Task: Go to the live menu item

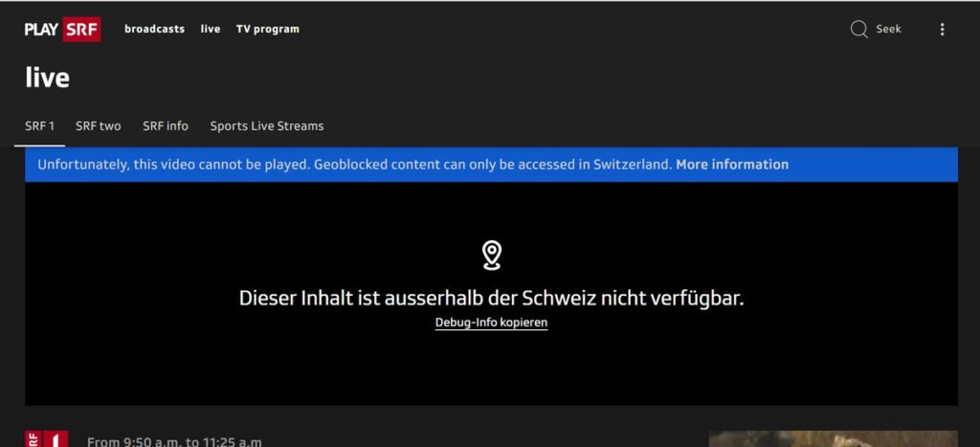Action: tap(210, 29)
